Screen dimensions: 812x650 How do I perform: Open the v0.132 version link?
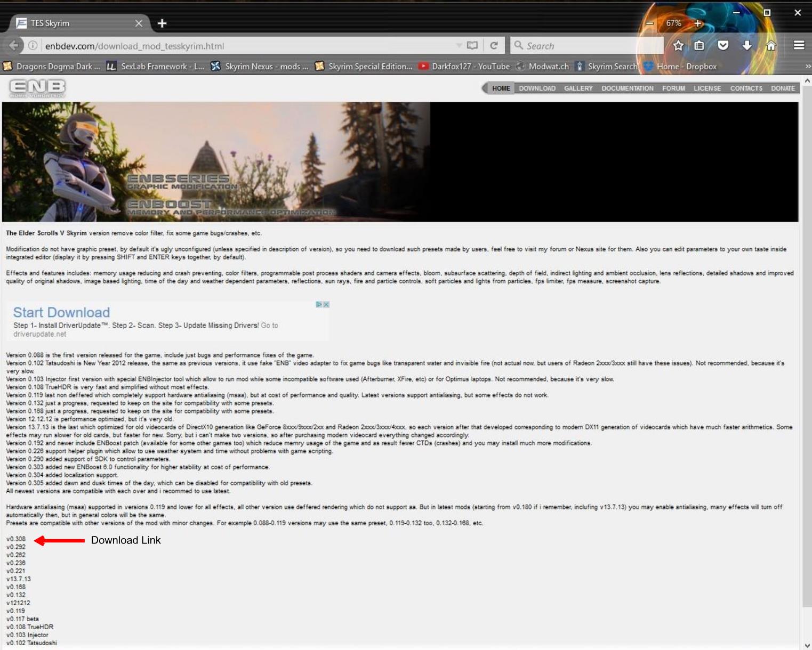point(16,595)
